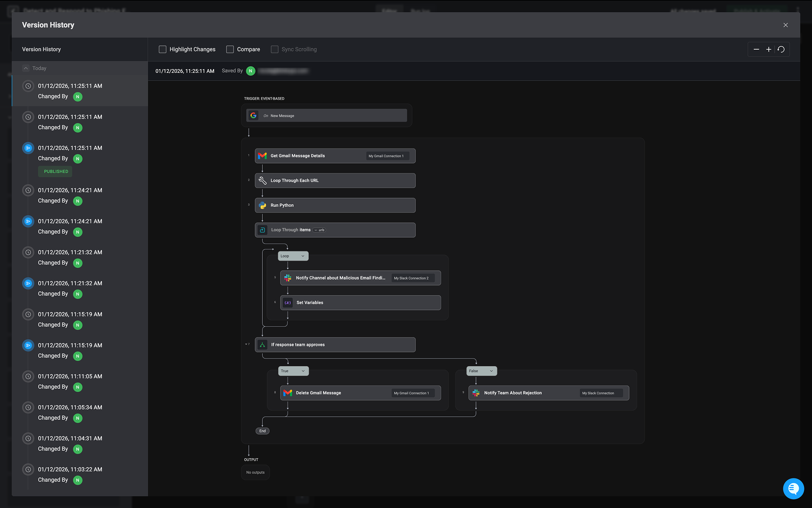Zoom out the workflow canvas
Screen dimensions: 812x508
[756, 49]
